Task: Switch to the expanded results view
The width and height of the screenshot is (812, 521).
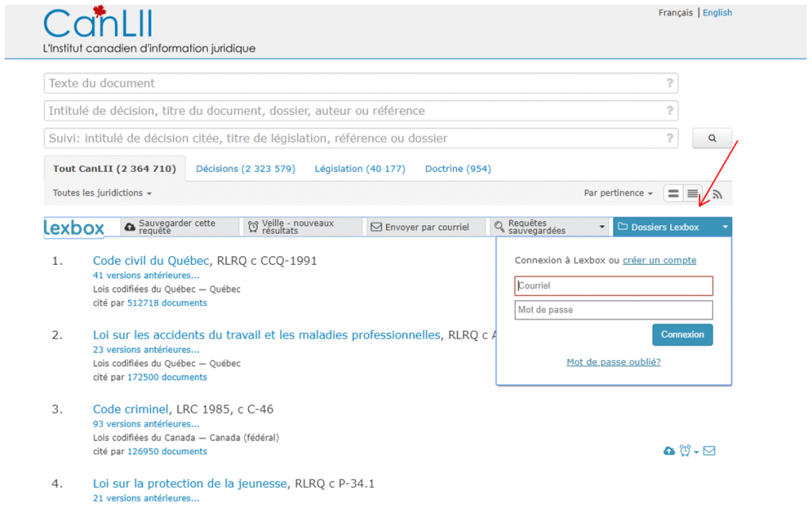Action: (673, 193)
